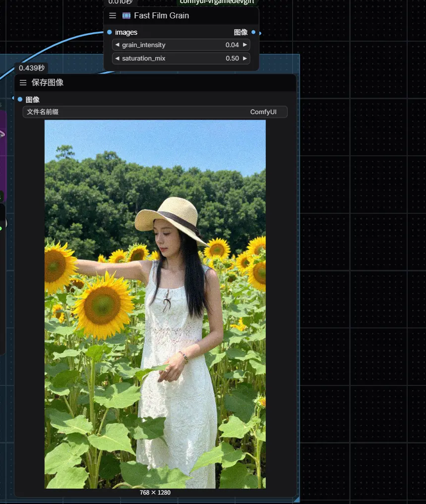Decrease grain_intensity with the left arrow

tap(117, 45)
